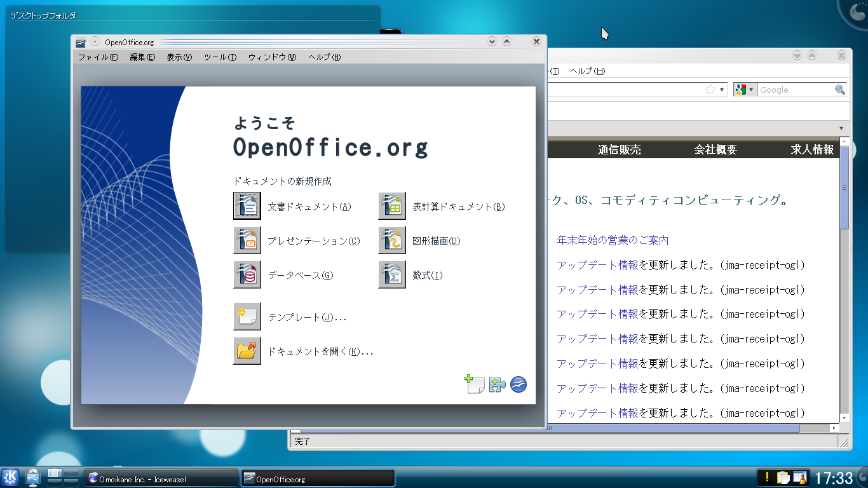Click the yellow exclamation notification tray icon
This screenshot has height=488, width=868.
767,477
